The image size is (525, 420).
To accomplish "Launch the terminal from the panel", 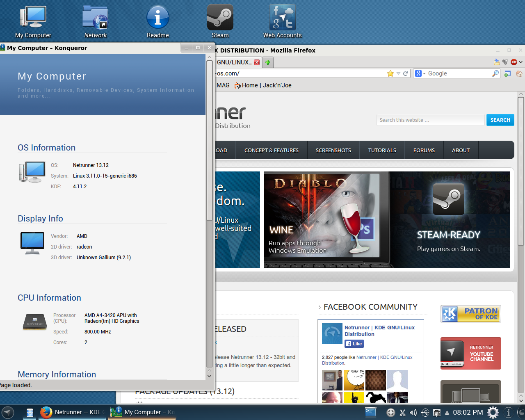I will (371, 412).
